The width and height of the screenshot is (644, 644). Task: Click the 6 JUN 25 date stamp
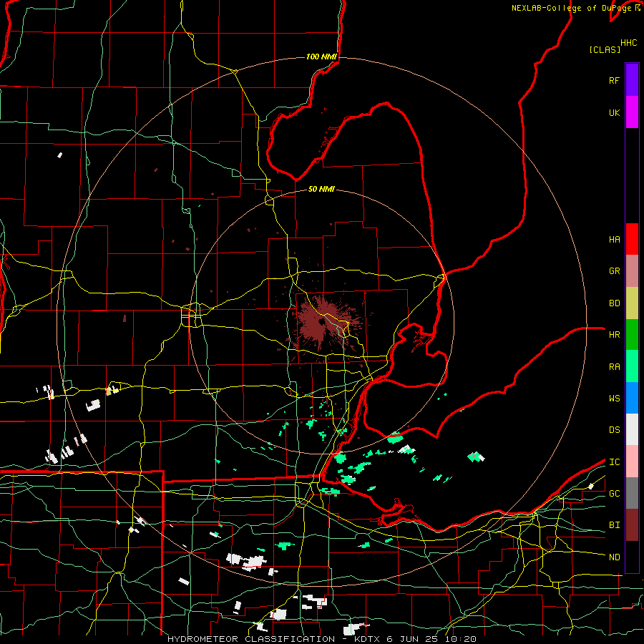(412, 639)
